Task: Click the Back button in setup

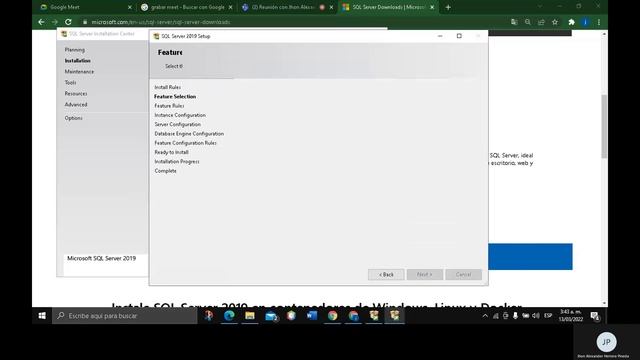Action: (386, 275)
